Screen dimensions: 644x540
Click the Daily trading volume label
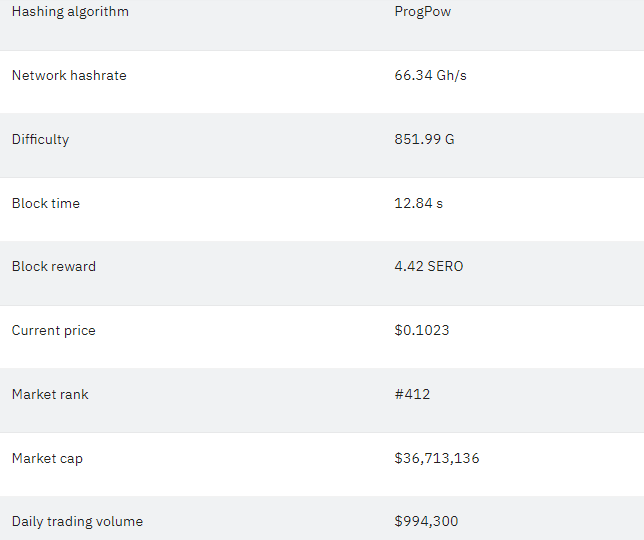(77, 522)
